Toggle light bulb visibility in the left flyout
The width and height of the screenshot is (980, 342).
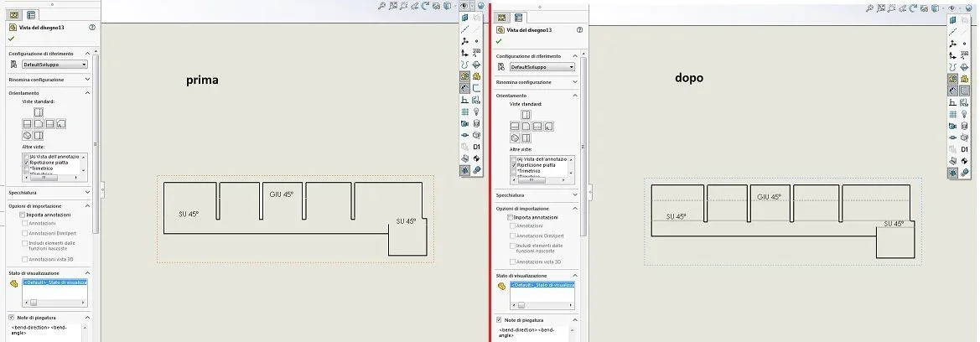click(476, 111)
